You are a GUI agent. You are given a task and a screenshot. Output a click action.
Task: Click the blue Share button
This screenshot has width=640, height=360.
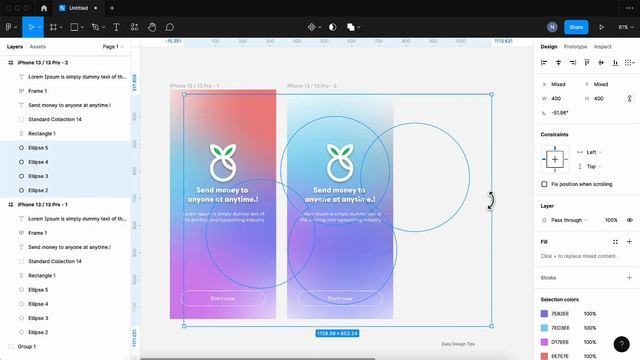coord(576,27)
